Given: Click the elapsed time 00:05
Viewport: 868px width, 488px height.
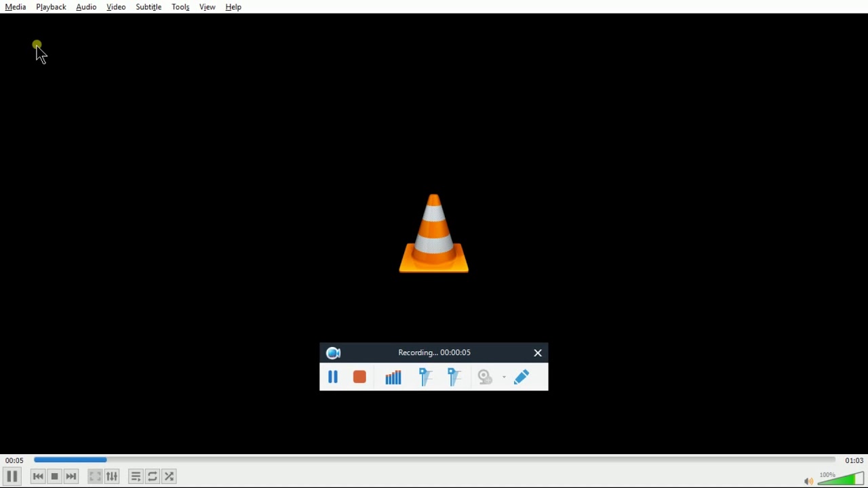Looking at the screenshot, I should (x=14, y=461).
